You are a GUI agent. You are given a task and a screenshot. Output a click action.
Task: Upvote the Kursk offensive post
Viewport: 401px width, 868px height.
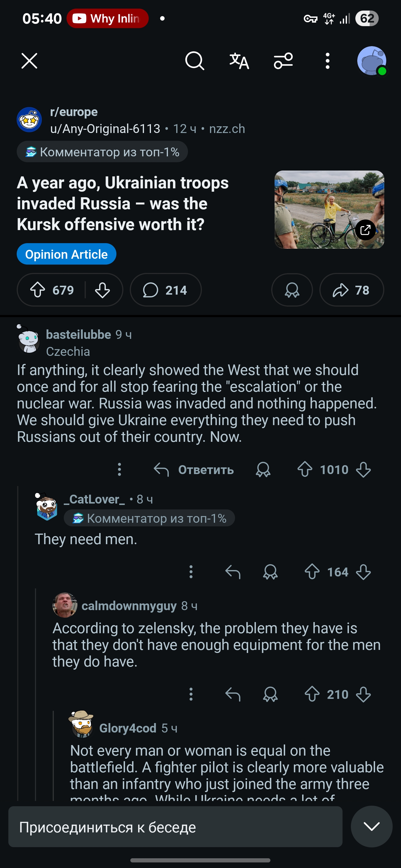tap(38, 290)
